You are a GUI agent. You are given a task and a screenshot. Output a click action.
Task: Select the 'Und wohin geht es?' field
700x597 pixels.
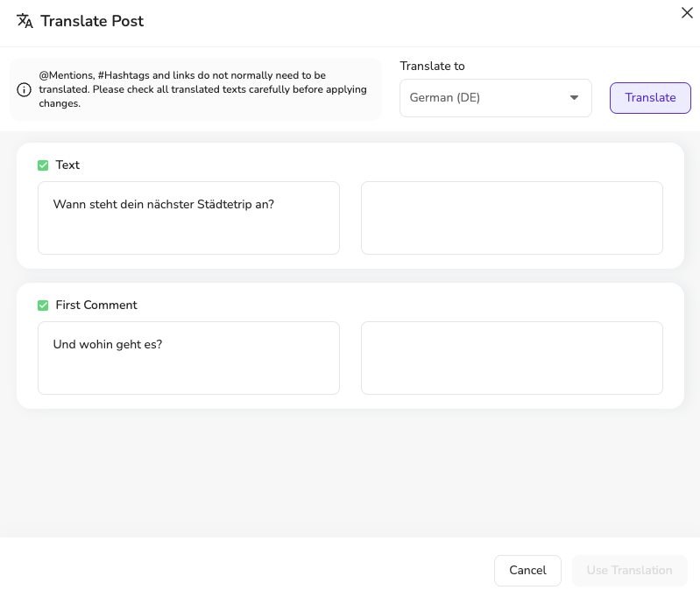point(189,358)
